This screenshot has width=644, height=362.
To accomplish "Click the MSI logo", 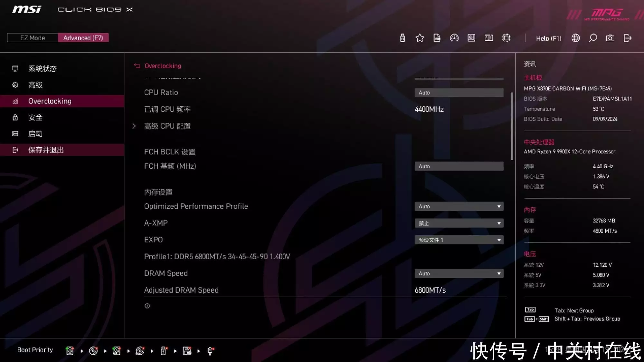I will coord(27,10).
